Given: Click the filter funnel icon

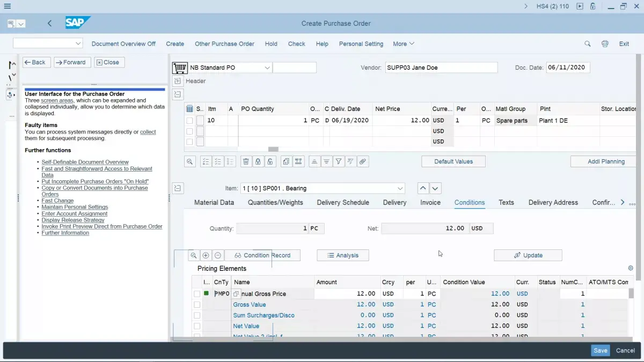Looking at the screenshot, I should 339,161.
